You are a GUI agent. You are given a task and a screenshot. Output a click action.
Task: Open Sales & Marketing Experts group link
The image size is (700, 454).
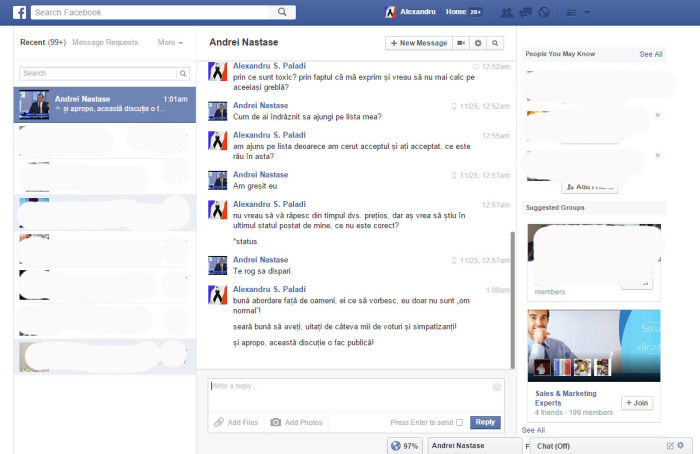[x=566, y=398]
